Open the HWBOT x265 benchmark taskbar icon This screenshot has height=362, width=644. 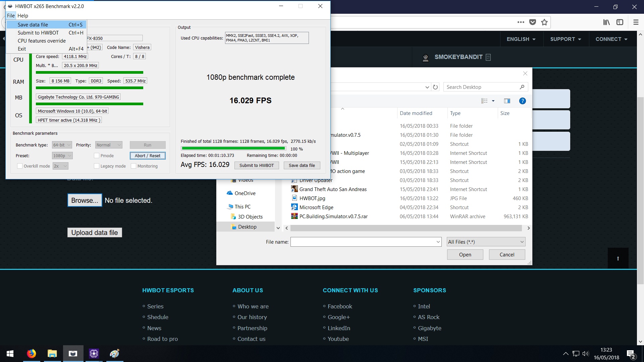pos(73,354)
